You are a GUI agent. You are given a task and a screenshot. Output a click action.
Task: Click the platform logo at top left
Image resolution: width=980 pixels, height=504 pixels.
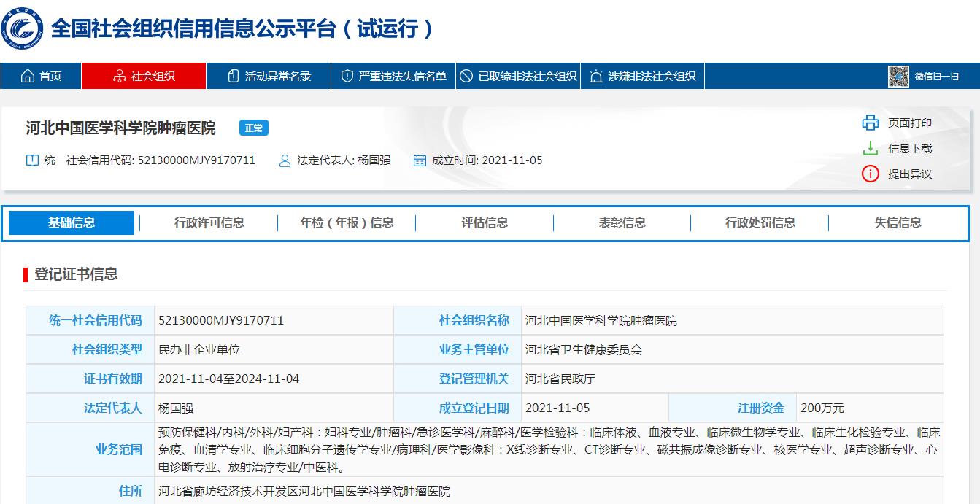coord(24,30)
